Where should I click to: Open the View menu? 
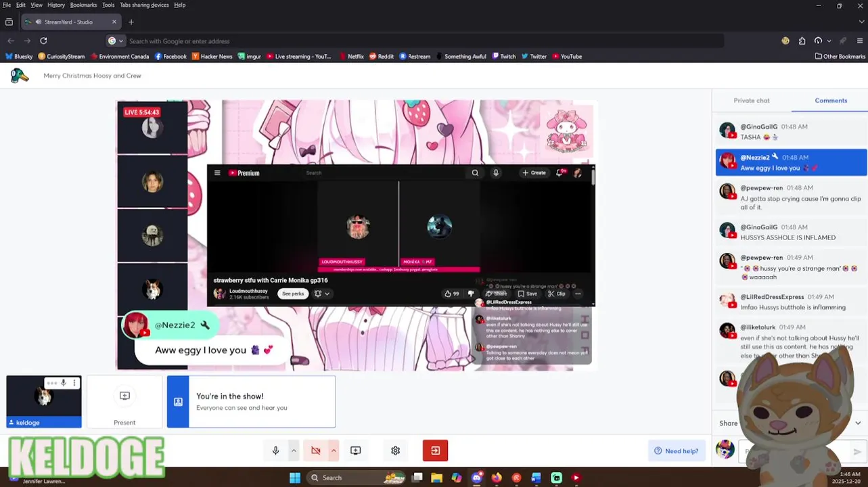click(x=37, y=5)
